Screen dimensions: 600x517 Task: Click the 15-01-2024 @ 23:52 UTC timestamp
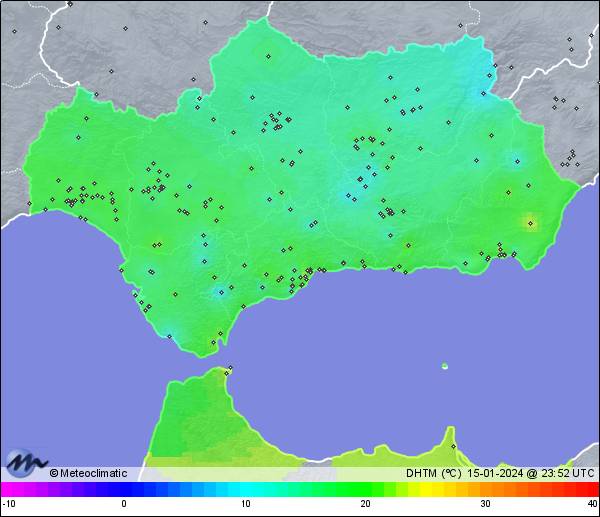pos(531,473)
